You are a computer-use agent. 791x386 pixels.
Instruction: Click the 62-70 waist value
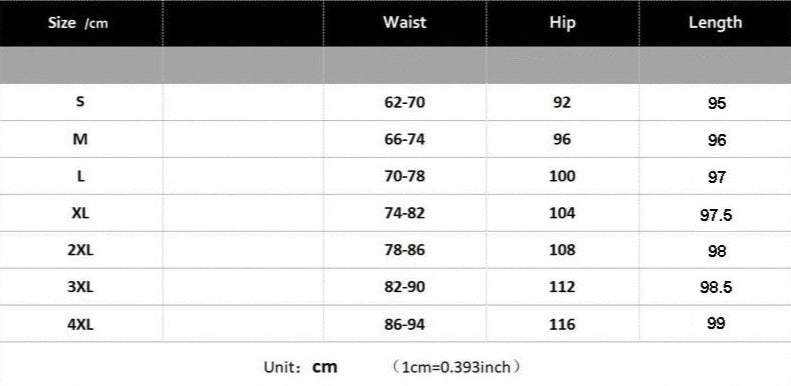(405, 102)
